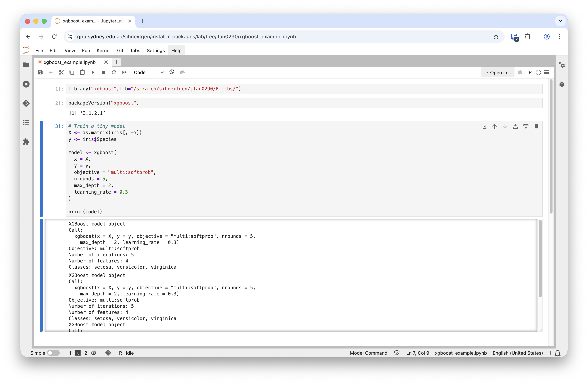
Task: Expand the browser tab search chevron
Action: [x=560, y=21]
